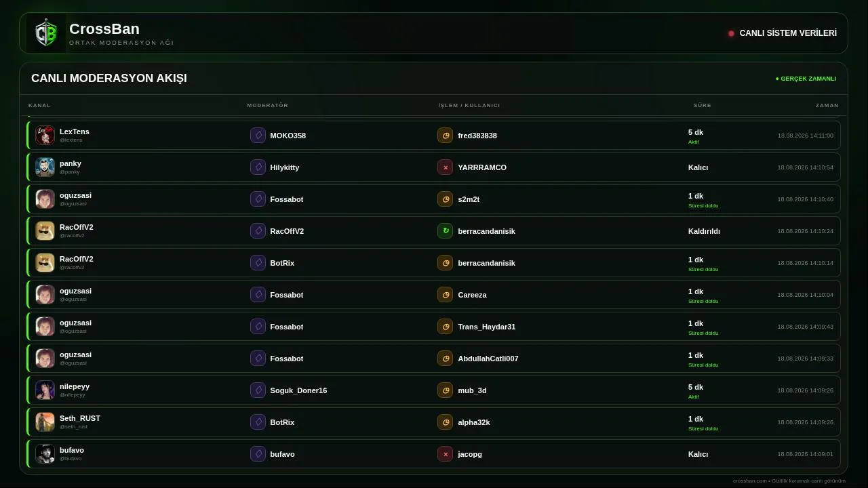Click the CrossBan shield logo
This screenshot has height=488, width=868.
[x=46, y=33]
